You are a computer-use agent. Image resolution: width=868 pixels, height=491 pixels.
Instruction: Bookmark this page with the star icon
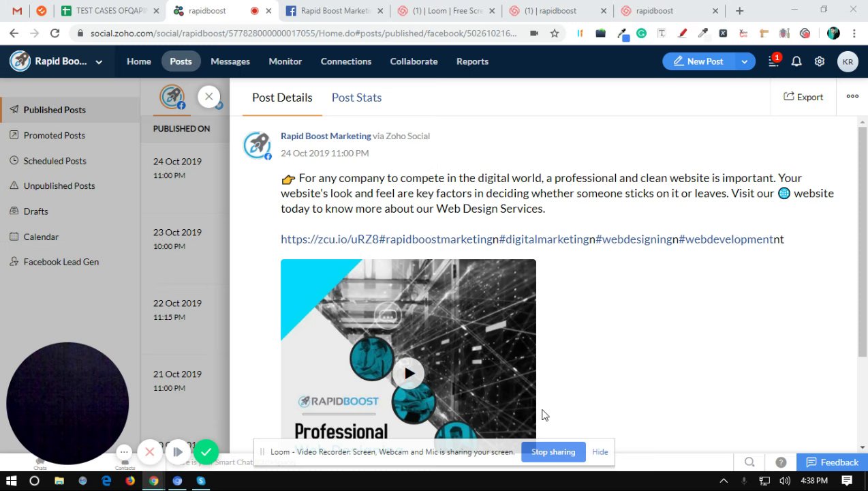[x=555, y=33]
